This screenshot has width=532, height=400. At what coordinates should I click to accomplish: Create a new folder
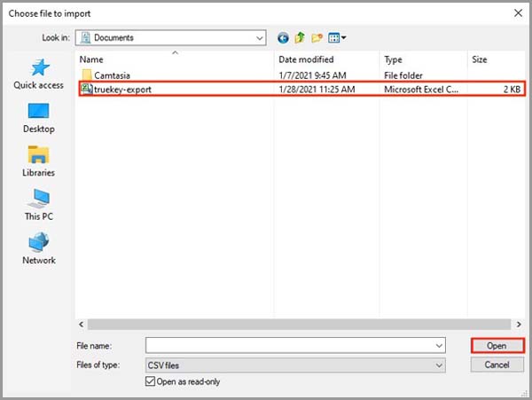pyautogui.click(x=317, y=38)
